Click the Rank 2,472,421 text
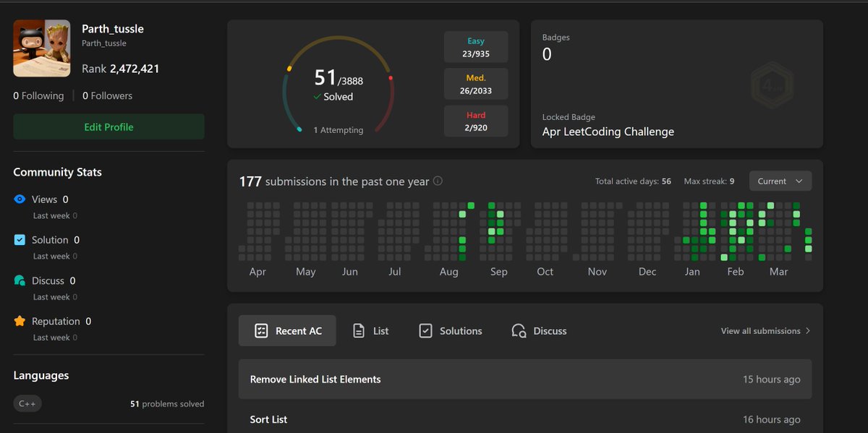This screenshot has height=433, width=868. [120, 69]
